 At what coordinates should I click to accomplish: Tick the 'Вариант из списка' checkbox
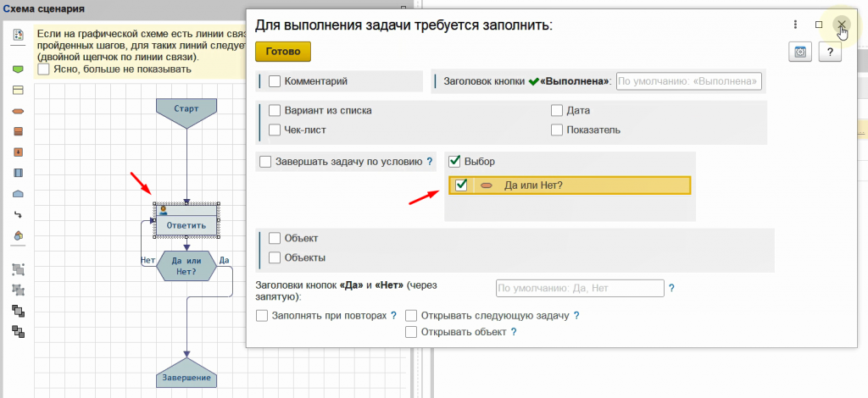tap(275, 111)
